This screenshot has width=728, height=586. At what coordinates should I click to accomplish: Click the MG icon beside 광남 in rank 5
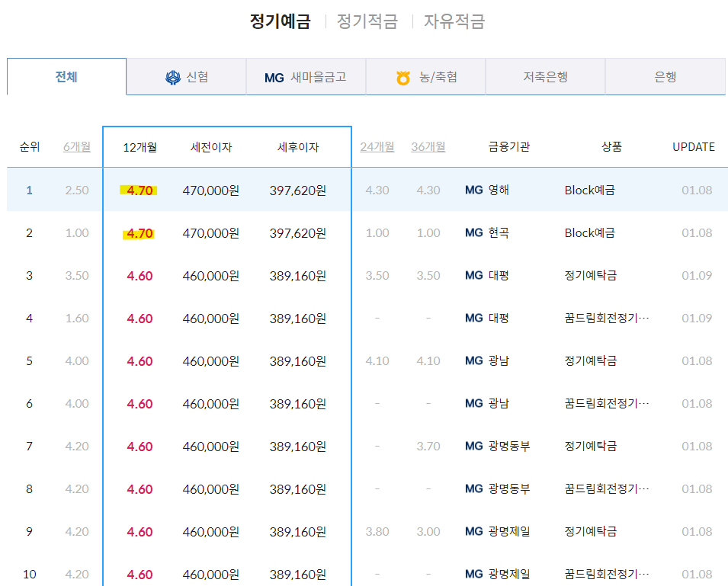click(474, 360)
